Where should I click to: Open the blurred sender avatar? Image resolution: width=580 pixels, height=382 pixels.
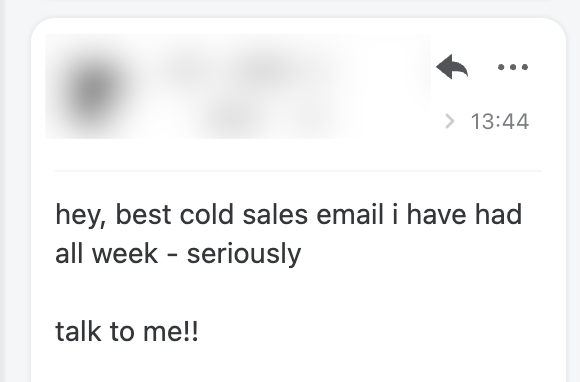93,89
